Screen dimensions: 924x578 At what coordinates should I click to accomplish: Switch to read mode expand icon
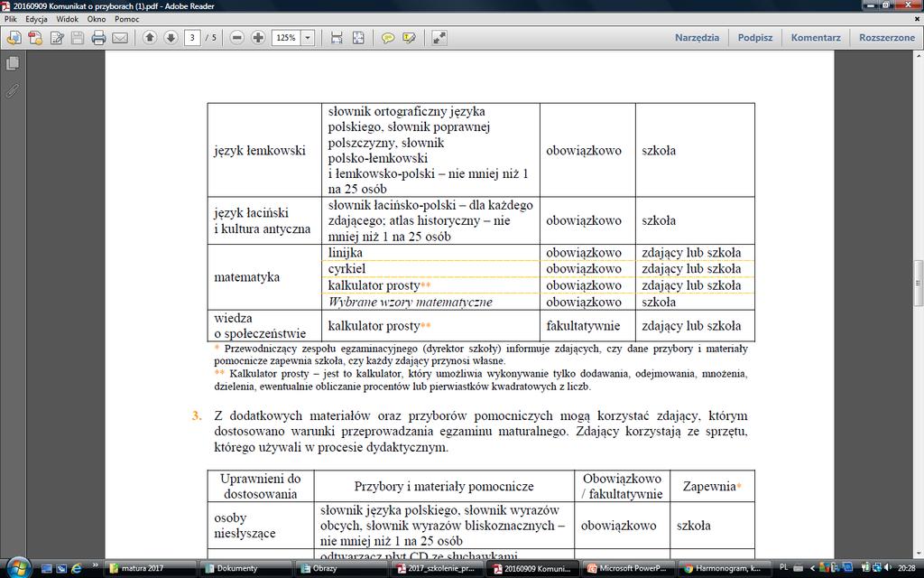(x=439, y=38)
